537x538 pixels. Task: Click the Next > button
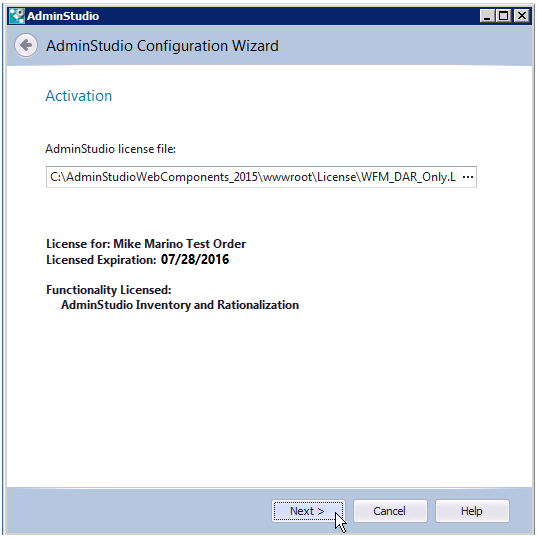coord(308,511)
